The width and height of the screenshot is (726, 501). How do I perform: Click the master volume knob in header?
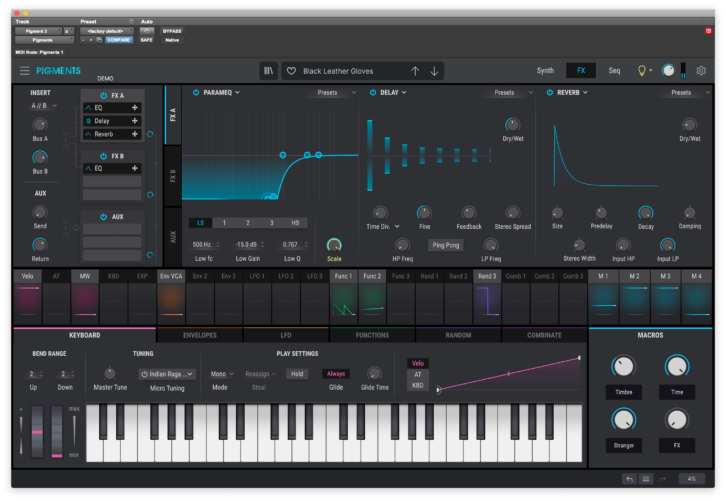[668, 70]
